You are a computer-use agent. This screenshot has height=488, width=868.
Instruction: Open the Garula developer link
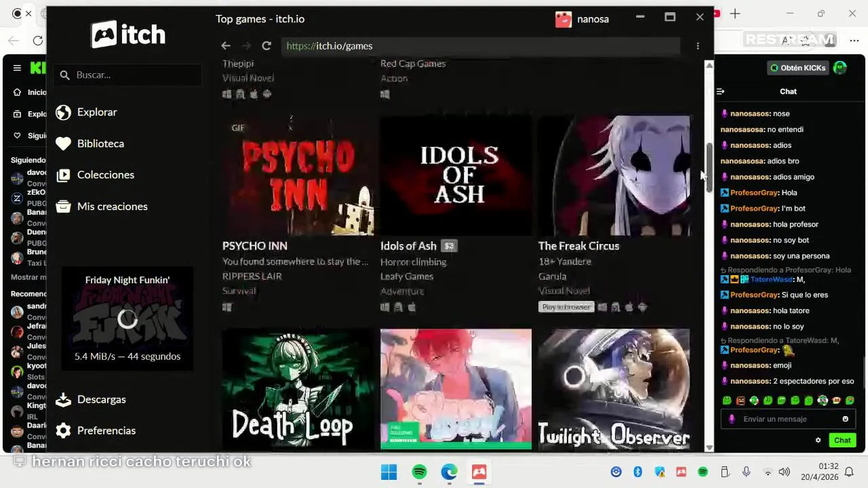click(x=552, y=277)
